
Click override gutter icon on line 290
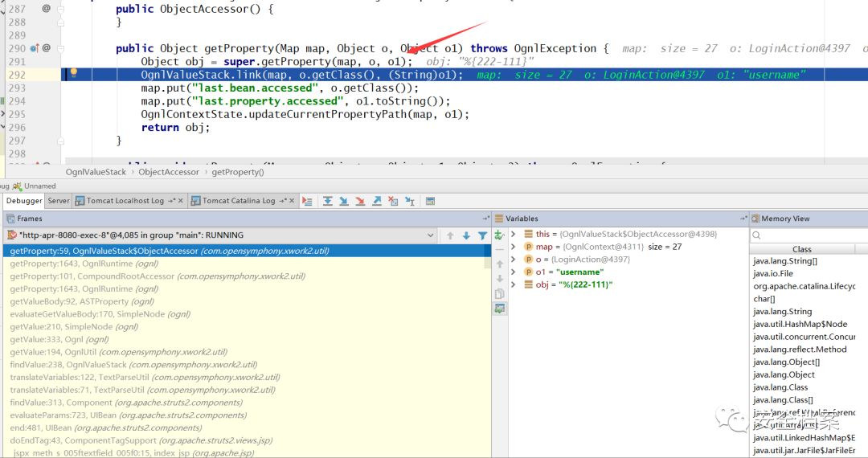pyautogui.click(x=35, y=48)
